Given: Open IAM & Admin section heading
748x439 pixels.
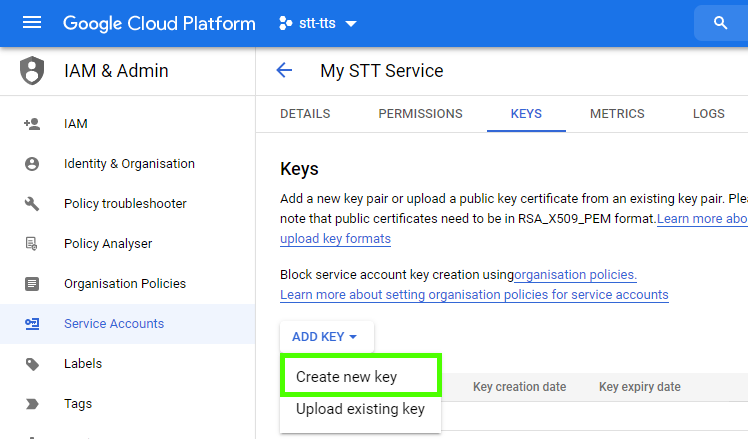Looking at the screenshot, I should 116,71.
